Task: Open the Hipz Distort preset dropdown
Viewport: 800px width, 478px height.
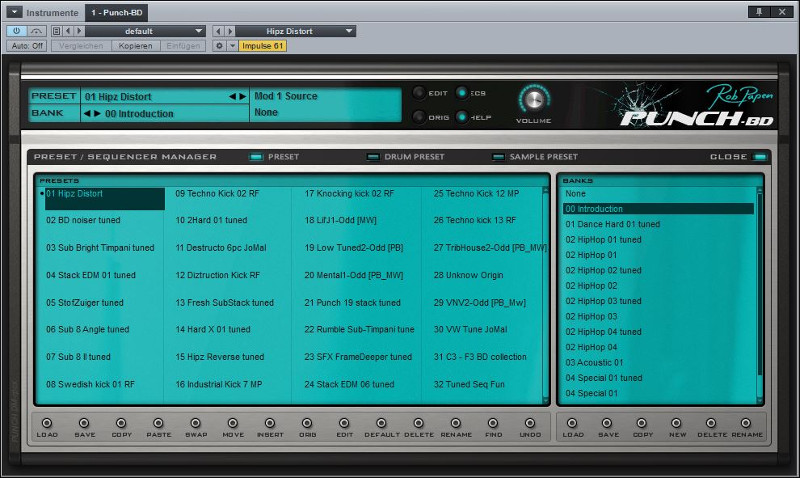Action: [296, 31]
